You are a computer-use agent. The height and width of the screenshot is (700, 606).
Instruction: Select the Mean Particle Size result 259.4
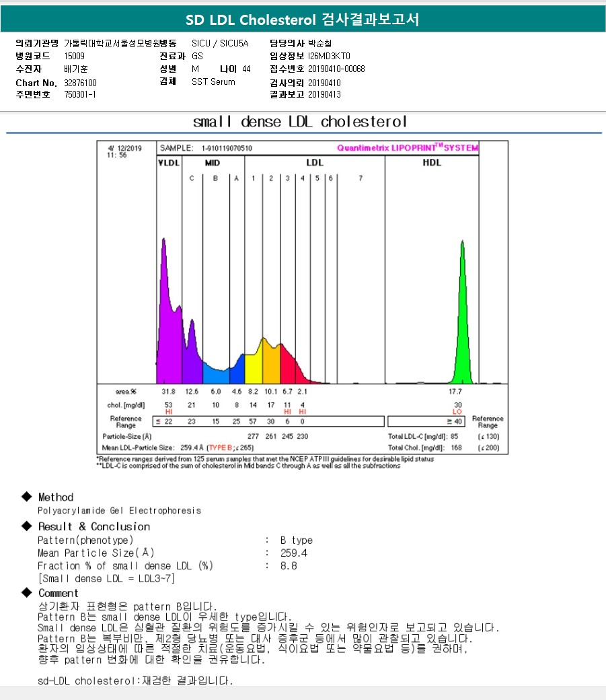294,553
